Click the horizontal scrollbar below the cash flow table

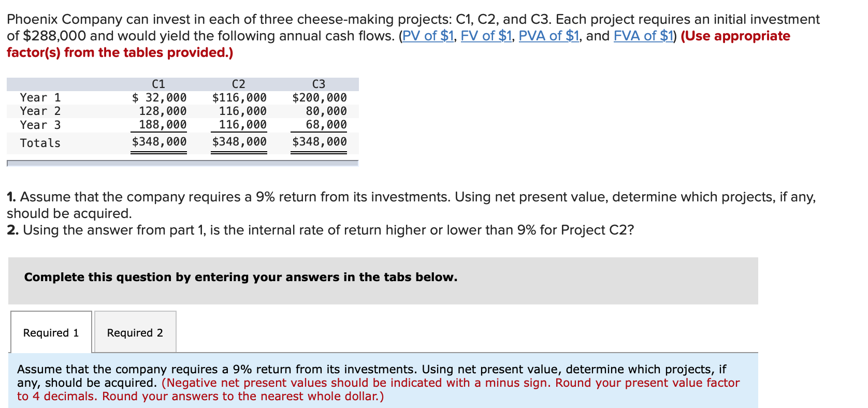pos(181,164)
